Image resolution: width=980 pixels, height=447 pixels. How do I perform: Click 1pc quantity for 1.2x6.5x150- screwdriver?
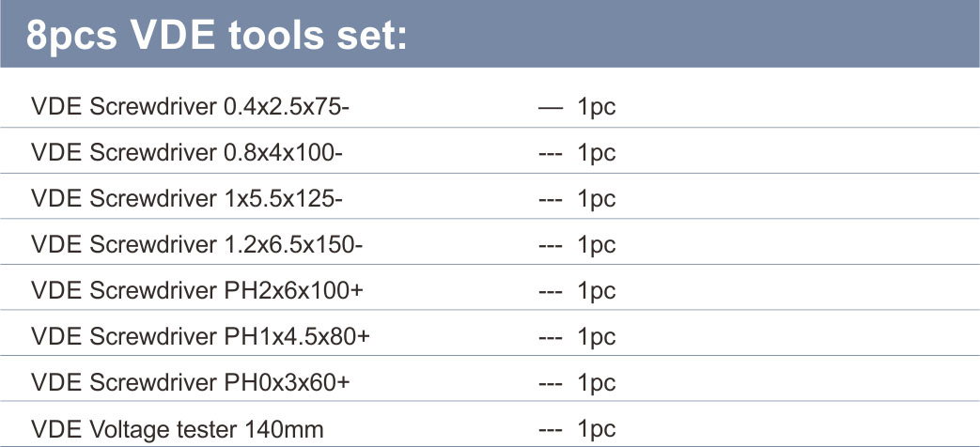597,246
